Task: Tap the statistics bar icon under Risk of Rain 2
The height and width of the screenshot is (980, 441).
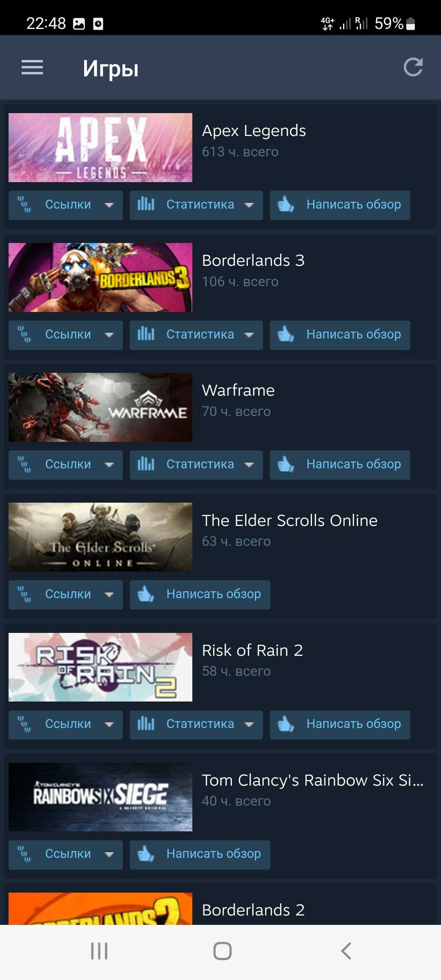Action: pyautogui.click(x=146, y=724)
